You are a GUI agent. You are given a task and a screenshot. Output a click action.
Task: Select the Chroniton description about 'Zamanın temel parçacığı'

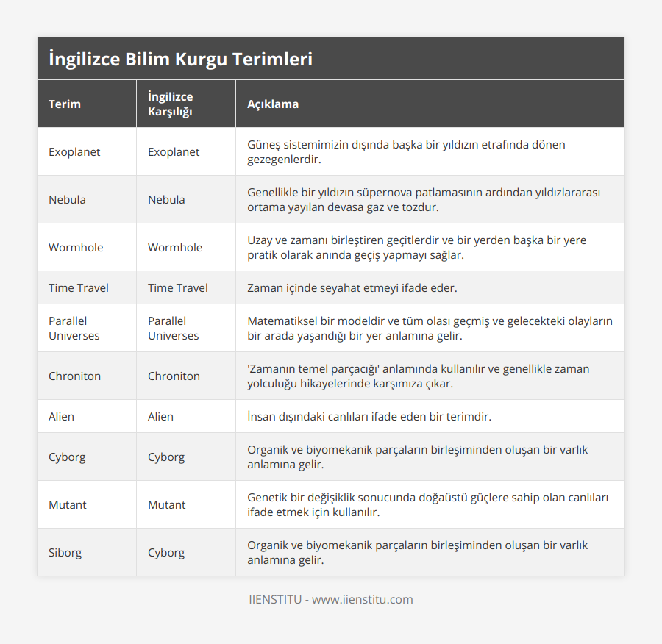pos(418,376)
